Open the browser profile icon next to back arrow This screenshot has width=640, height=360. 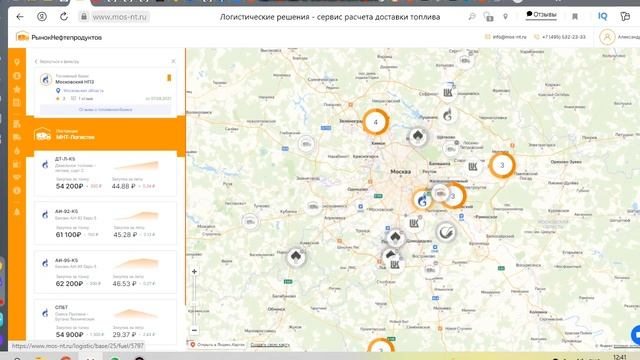click(x=42, y=17)
